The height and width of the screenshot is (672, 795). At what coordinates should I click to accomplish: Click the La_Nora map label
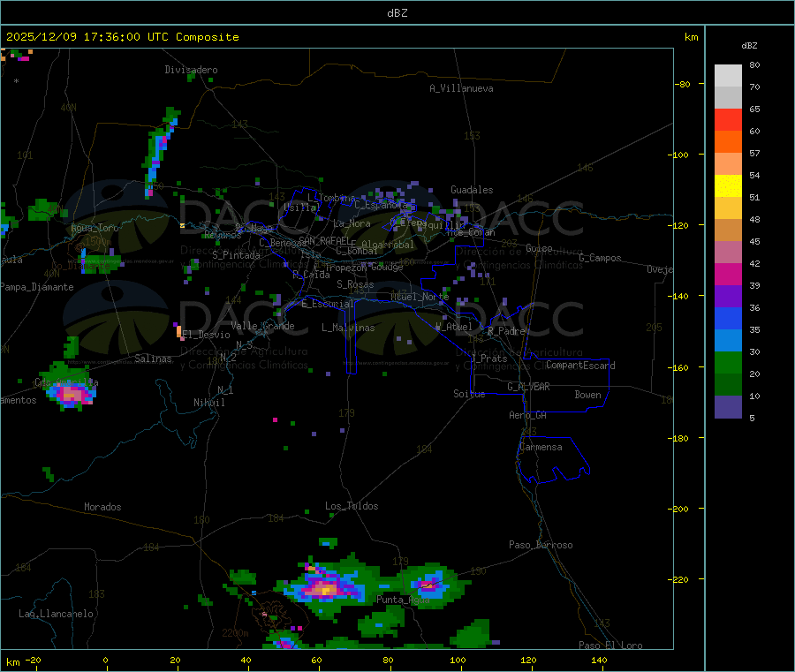pos(352,223)
